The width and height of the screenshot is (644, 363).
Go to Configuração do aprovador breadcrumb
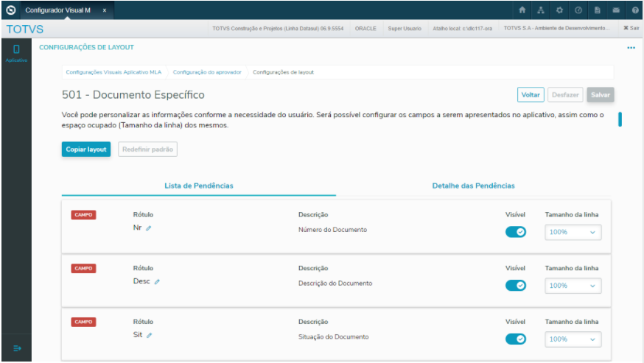tap(207, 72)
